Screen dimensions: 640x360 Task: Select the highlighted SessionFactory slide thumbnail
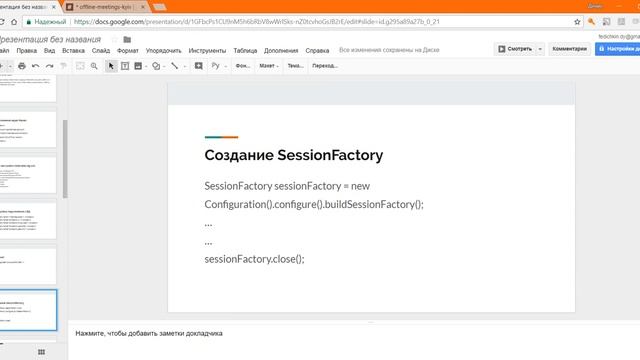pos(28,310)
